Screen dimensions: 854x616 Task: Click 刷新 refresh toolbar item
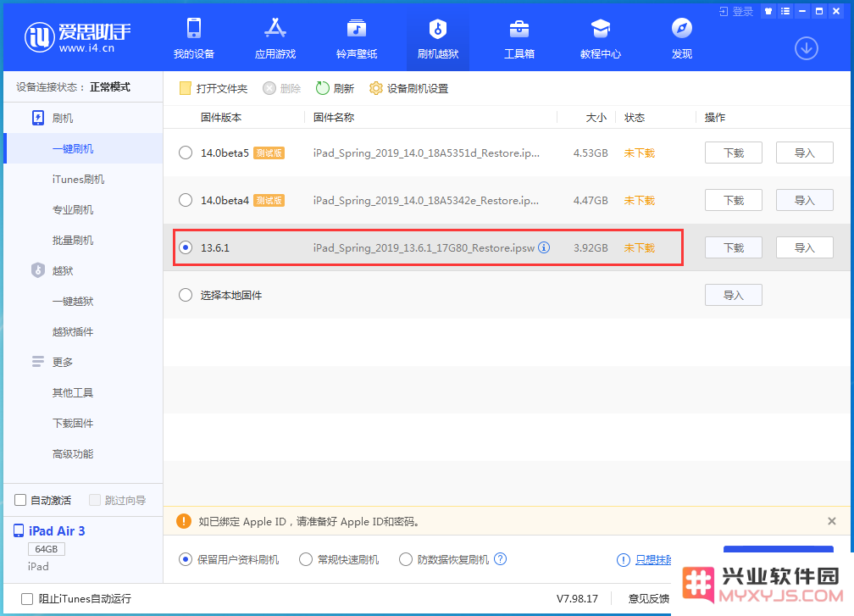click(335, 88)
